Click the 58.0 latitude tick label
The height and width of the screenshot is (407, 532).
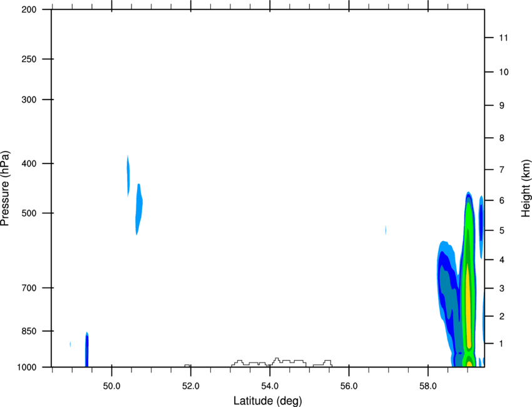tap(428, 386)
